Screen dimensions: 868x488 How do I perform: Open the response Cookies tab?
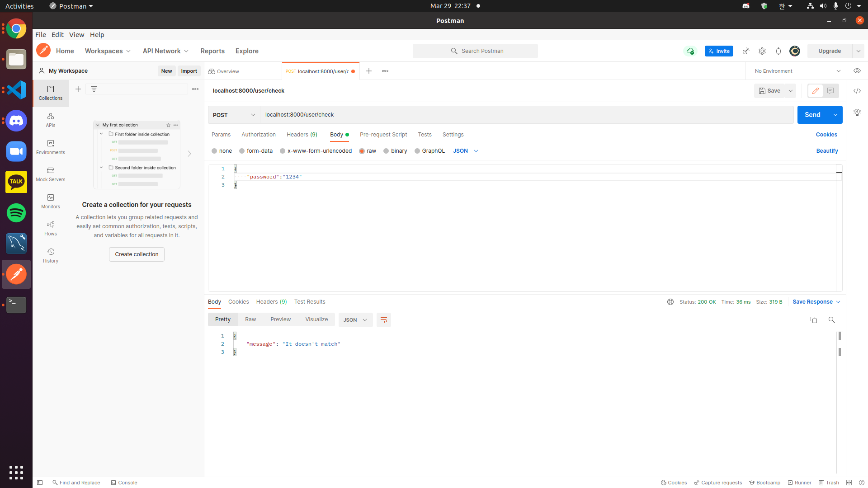(239, 302)
